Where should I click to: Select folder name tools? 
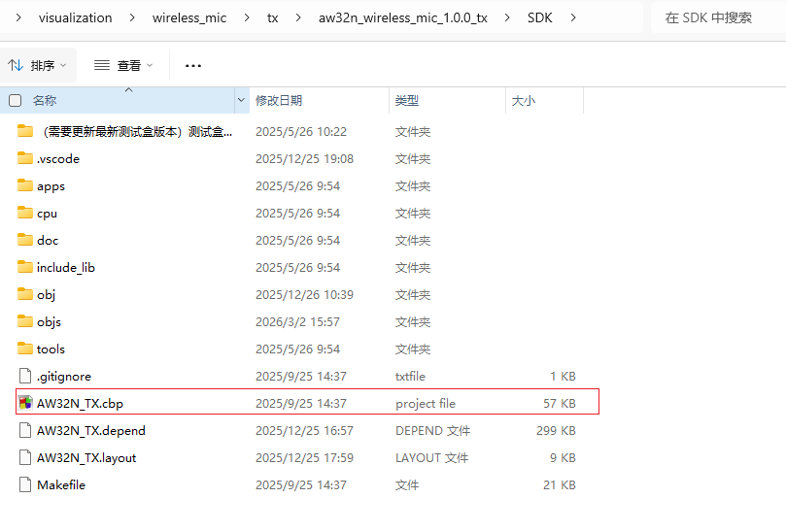pyautogui.click(x=51, y=349)
